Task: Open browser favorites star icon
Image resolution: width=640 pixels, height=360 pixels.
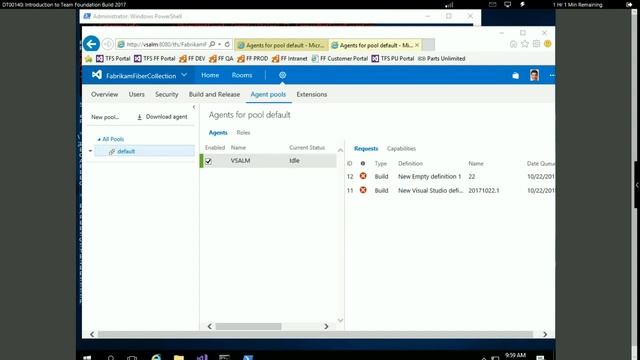Action: (525, 44)
